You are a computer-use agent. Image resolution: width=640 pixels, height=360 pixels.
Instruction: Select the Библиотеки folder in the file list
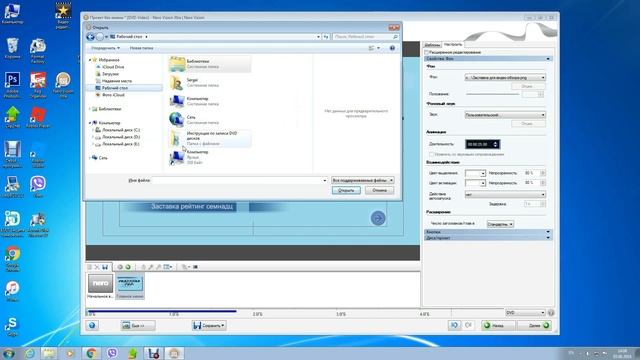210,64
